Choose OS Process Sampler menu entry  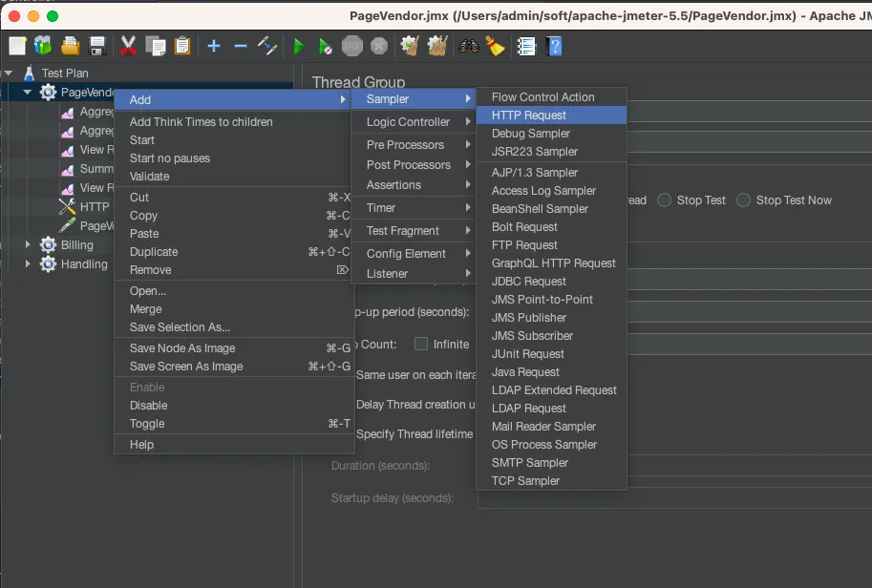[552, 445]
